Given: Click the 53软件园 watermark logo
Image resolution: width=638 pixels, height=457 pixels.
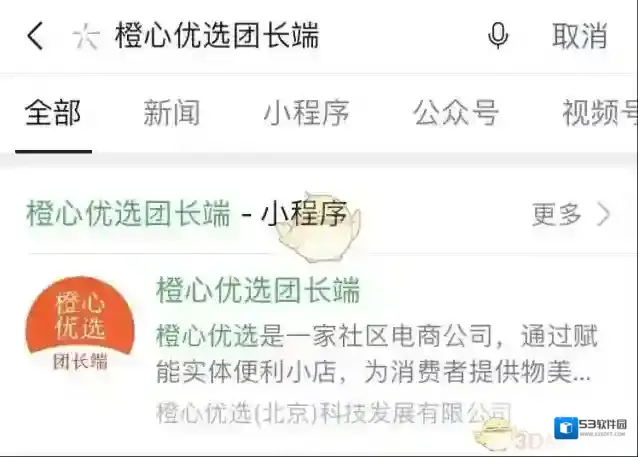Looking at the screenshot, I should [x=590, y=428].
